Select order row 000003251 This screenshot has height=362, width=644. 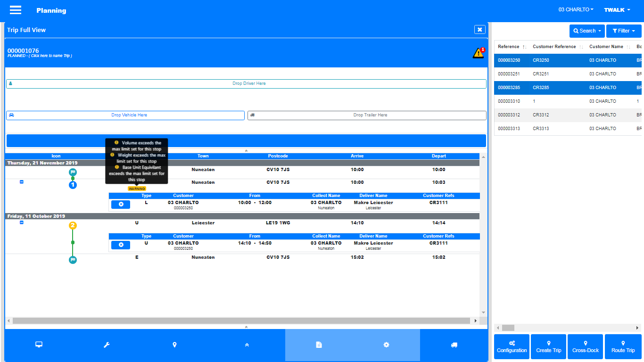568,74
